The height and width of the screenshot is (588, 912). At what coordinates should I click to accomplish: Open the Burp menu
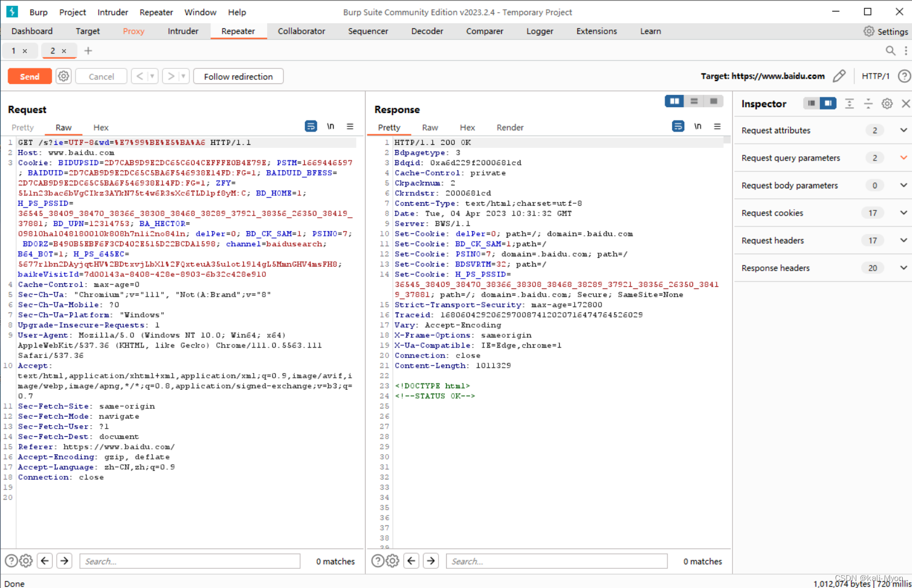coord(39,12)
